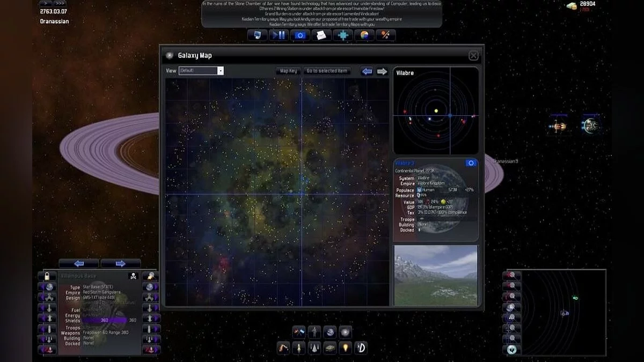Open the galaxy swirl icon in bottom bar
This screenshot has height=362, width=644.
click(346, 331)
